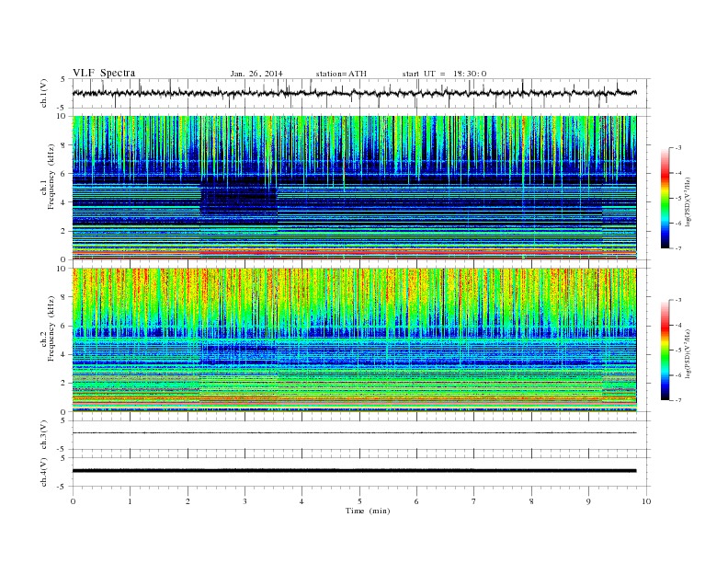This screenshot has height=563, width=728.
Task: Click tick label "0" on the Time axis
Action: point(73,501)
